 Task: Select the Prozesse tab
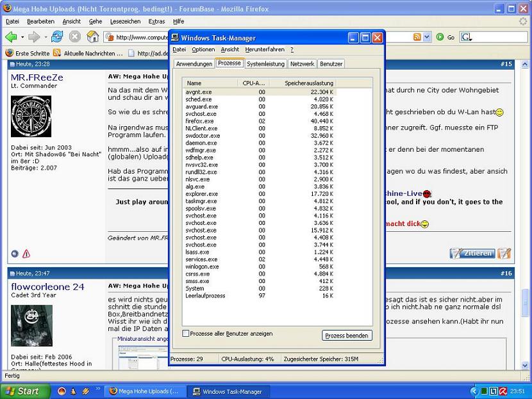pos(229,63)
